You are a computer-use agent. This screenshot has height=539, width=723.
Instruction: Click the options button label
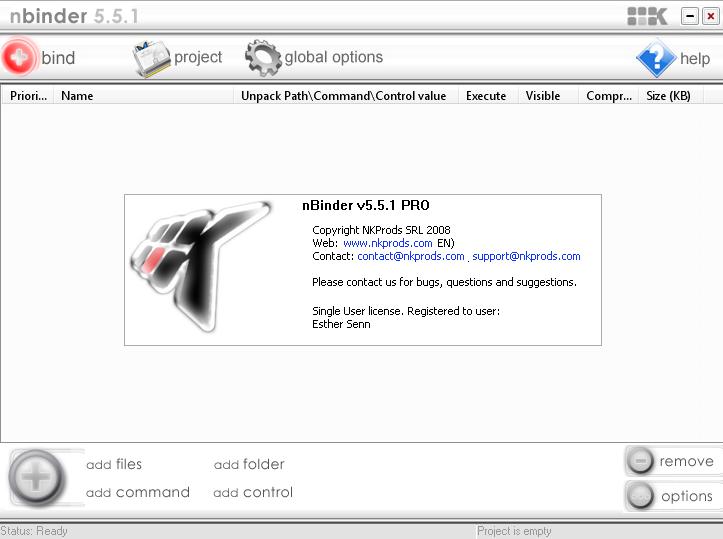687,496
